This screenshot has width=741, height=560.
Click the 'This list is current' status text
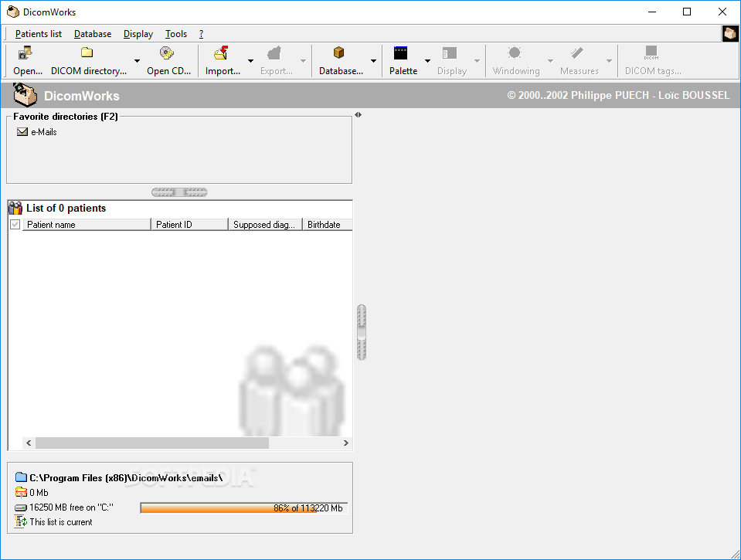tap(61, 521)
